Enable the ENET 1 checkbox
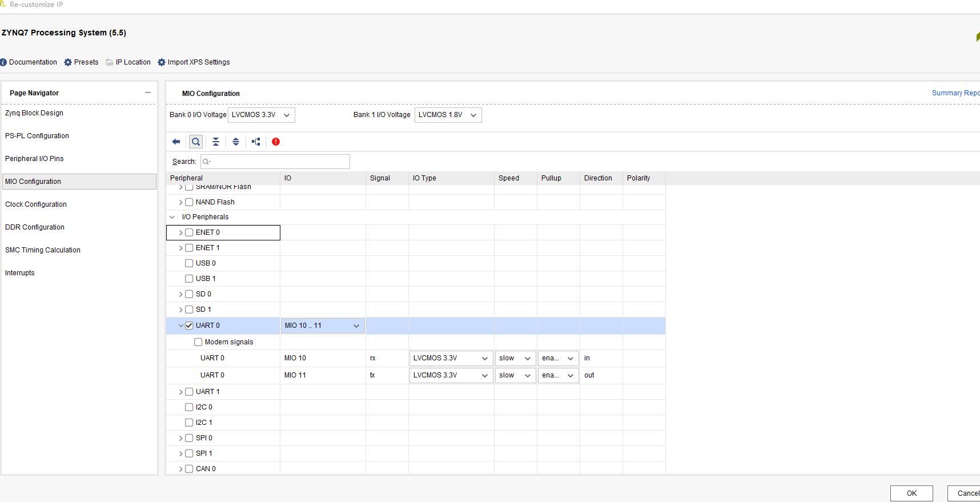Screen dimensions: 980x502 coord(189,248)
